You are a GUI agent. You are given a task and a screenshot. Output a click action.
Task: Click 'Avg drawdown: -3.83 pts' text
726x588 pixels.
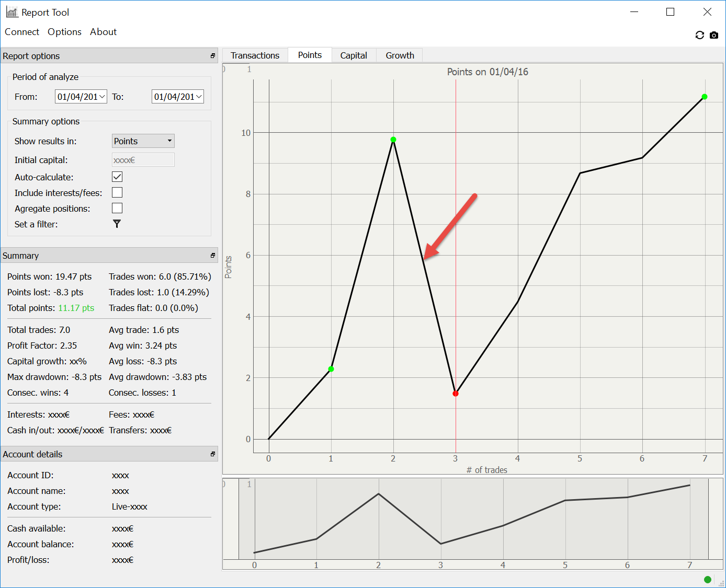pyautogui.click(x=158, y=377)
